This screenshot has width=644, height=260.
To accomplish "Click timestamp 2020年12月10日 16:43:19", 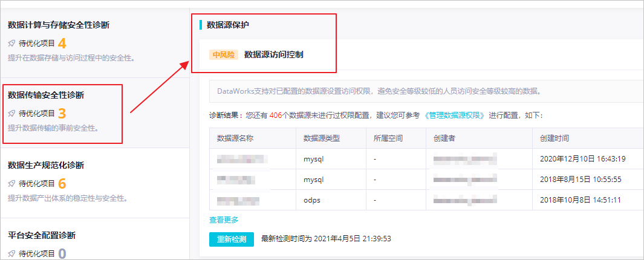I will (582, 158).
